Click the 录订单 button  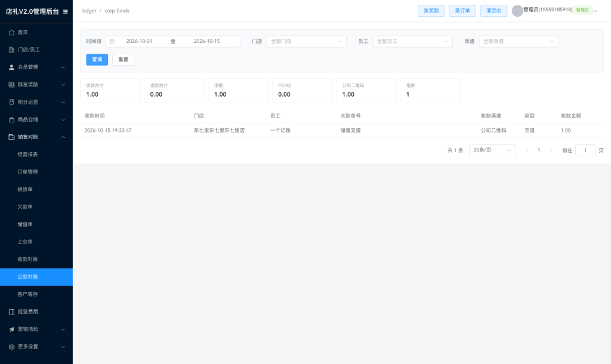click(x=462, y=11)
